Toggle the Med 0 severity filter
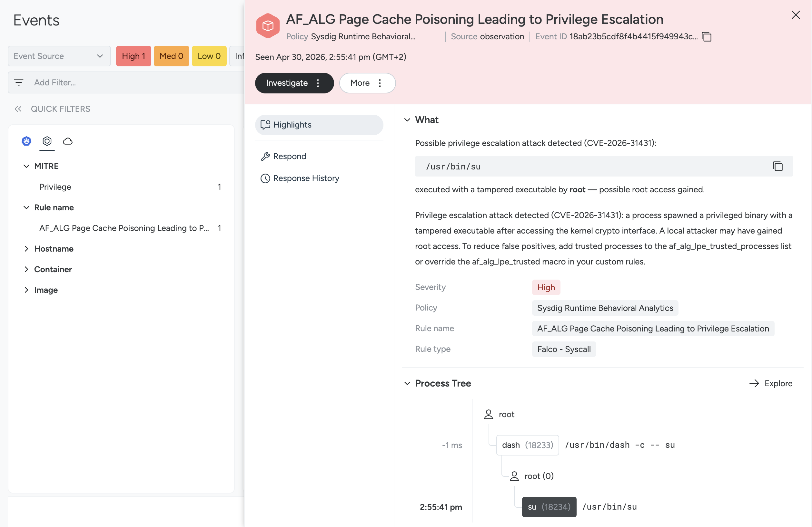812x527 pixels. [171, 56]
